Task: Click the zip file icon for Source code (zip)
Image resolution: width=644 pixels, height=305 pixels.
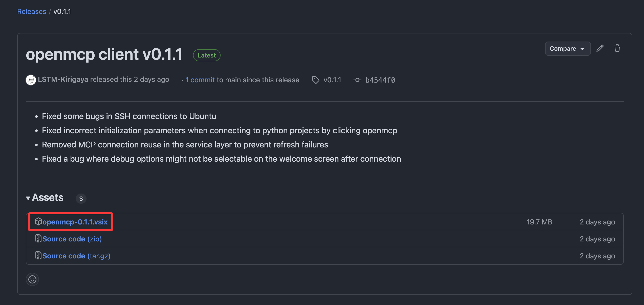Action: point(38,239)
